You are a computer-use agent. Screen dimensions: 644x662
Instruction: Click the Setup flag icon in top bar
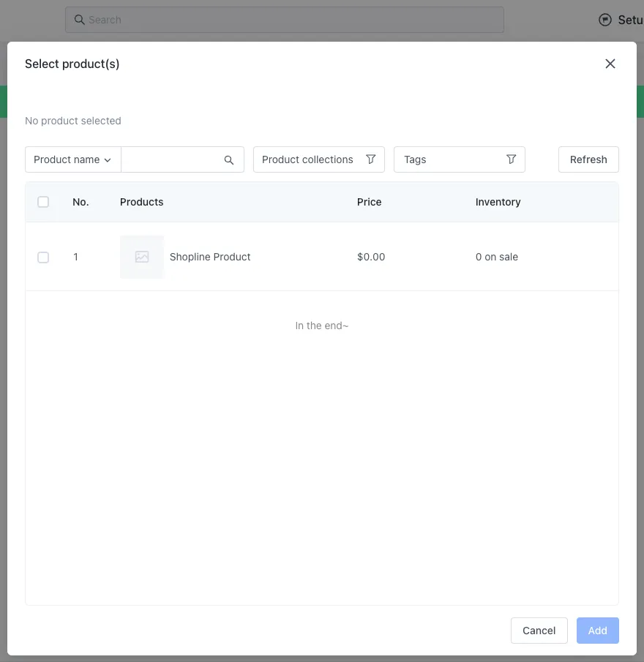pyautogui.click(x=605, y=20)
